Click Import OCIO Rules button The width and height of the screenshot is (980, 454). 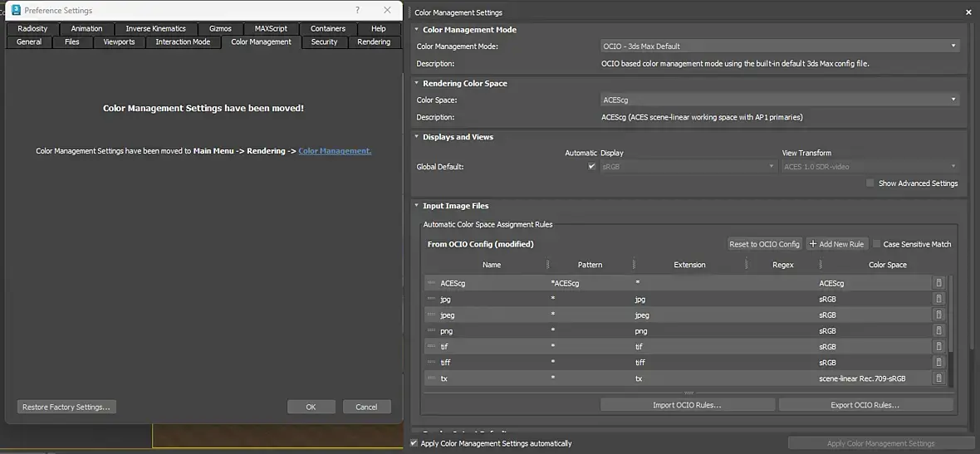click(x=687, y=405)
